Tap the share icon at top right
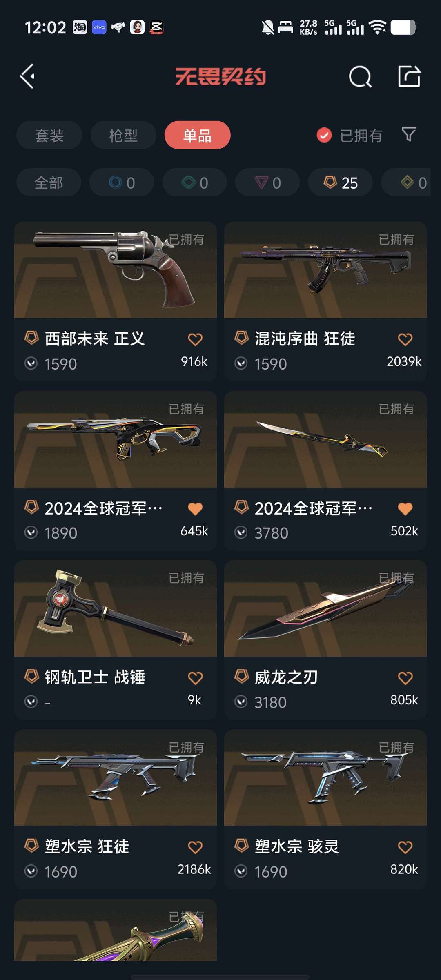The height and width of the screenshot is (980, 441). point(409,76)
